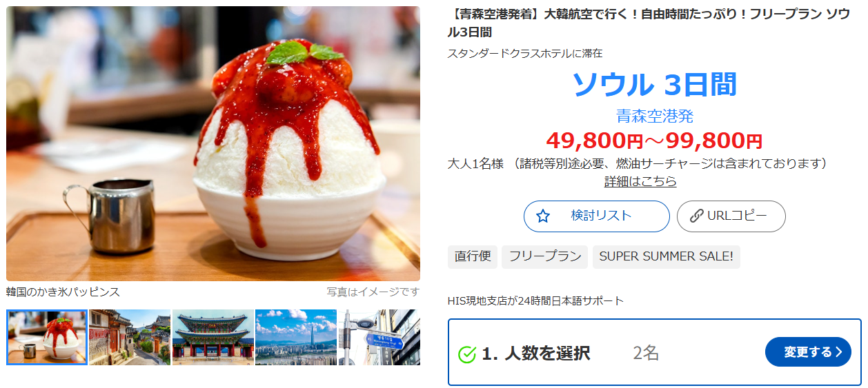The height and width of the screenshot is (388, 868).
Task: Click the large patbingsu main photo
Action: [213, 143]
